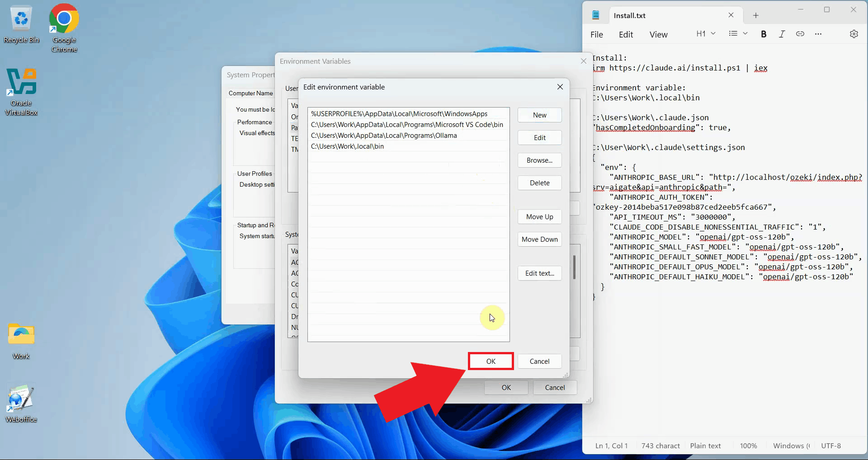
Task: Open Notepad settings gear
Action: [x=854, y=34]
